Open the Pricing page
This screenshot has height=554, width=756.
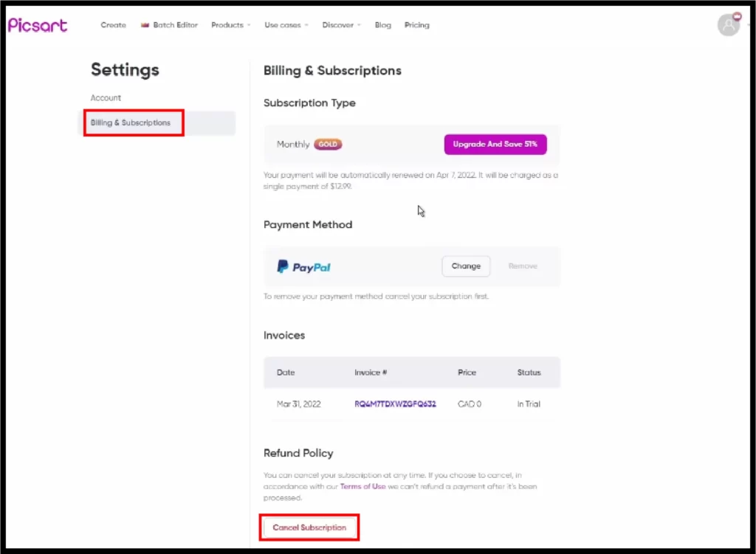[416, 25]
